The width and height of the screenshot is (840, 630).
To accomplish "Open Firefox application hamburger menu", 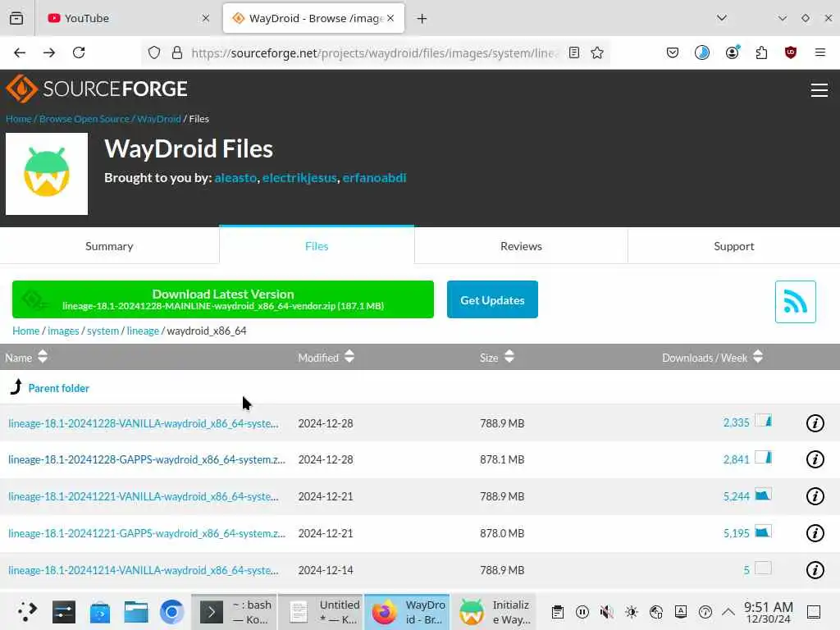I will point(819,52).
